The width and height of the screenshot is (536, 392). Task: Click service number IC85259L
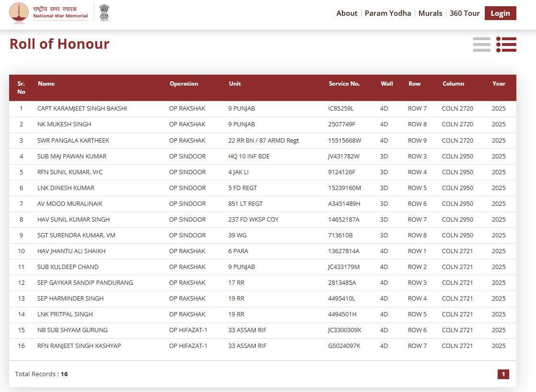click(x=341, y=109)
